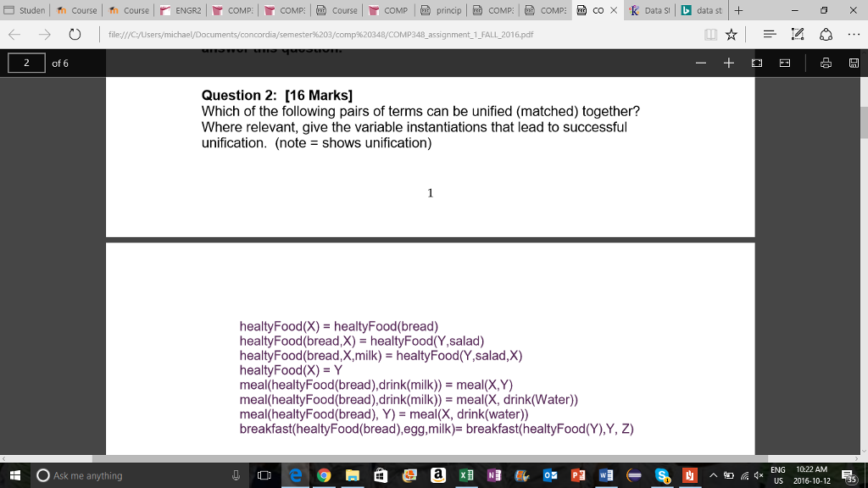Open Action Center notifications

(849, 475)
